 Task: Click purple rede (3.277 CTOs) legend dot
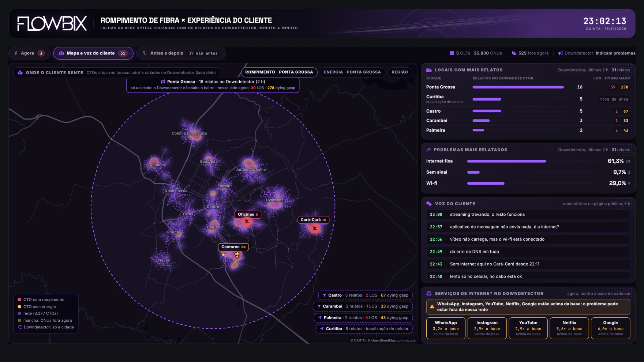point(19,313)
